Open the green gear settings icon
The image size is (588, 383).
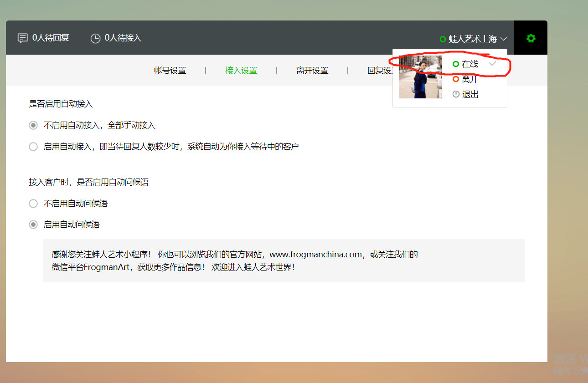tap(531, 38)
